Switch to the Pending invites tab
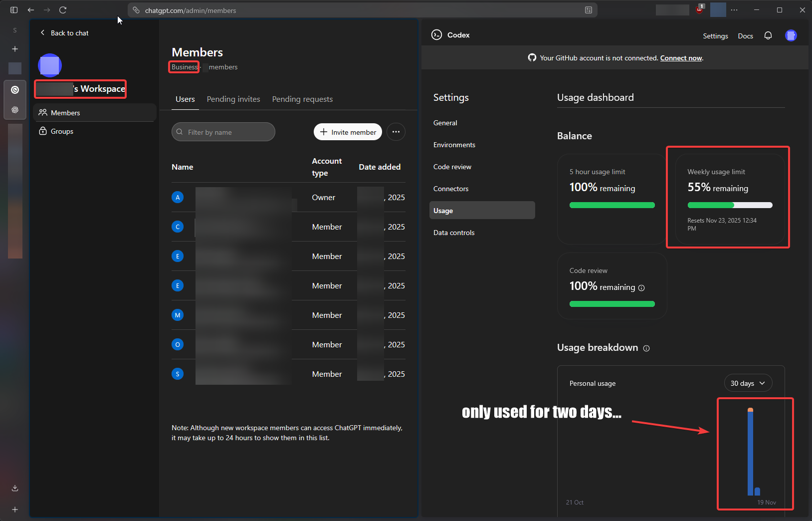The image size is (812, 521). pos(233,99)
